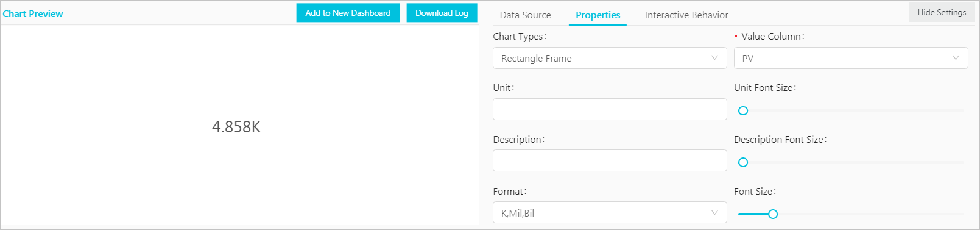Image resolution: width=980 pixels, height=230 pixels.
Task: Click the Font Size slider handle
Action: [x=773, y=214]
